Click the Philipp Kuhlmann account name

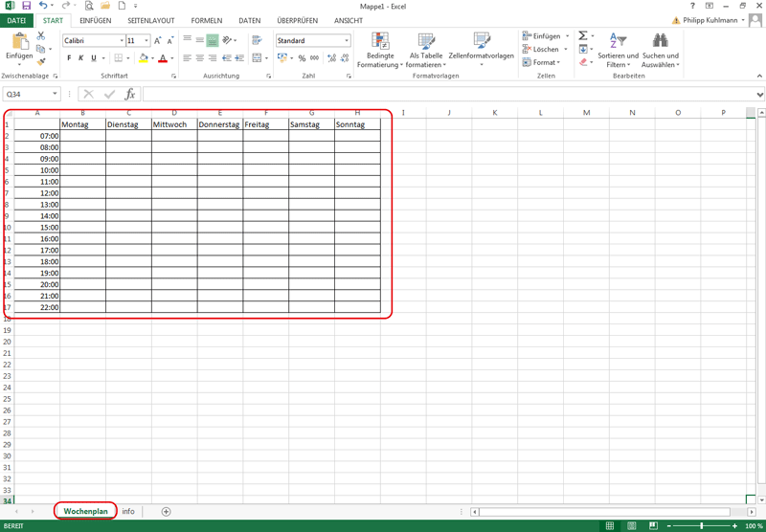tap(710, 20)
